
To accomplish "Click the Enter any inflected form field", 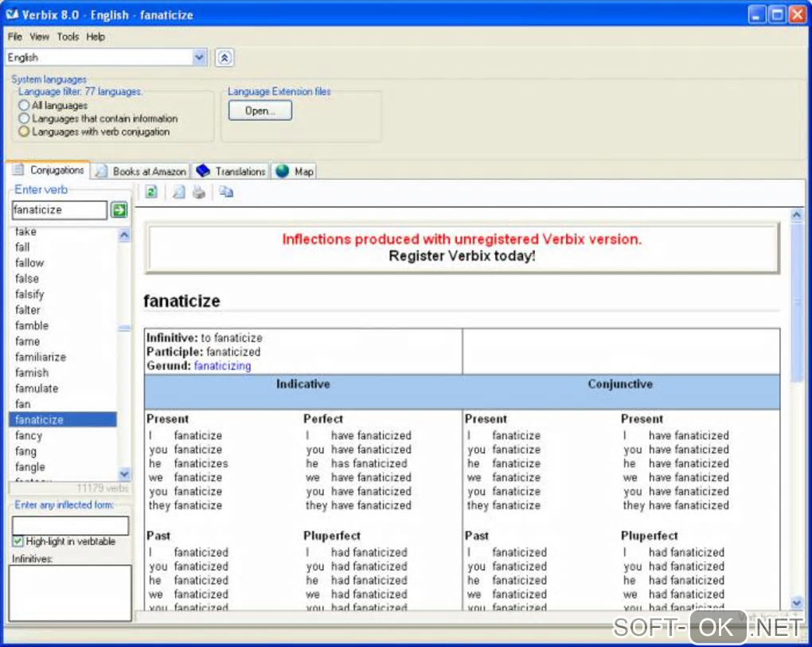I will 70,525.
